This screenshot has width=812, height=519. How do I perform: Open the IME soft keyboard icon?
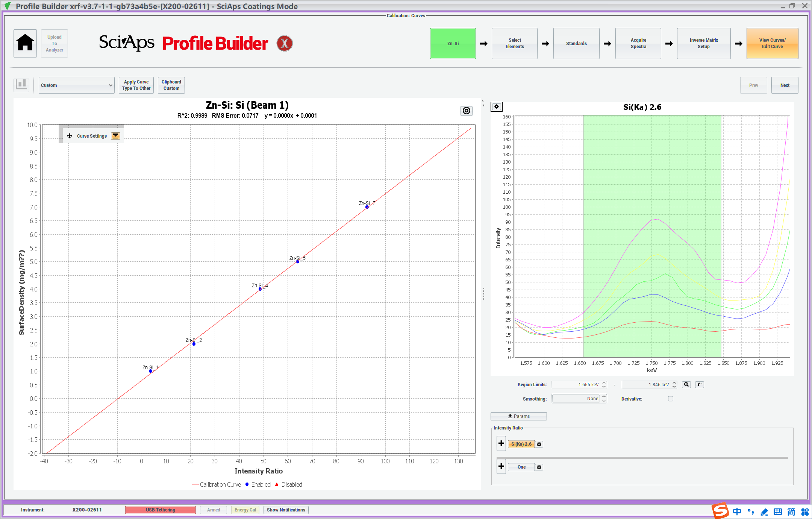point(778,511)
